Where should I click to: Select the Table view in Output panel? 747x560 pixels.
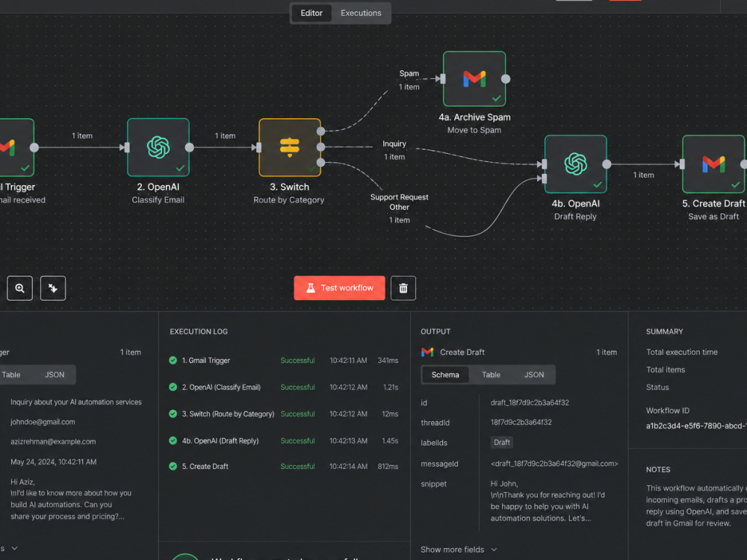492,375
